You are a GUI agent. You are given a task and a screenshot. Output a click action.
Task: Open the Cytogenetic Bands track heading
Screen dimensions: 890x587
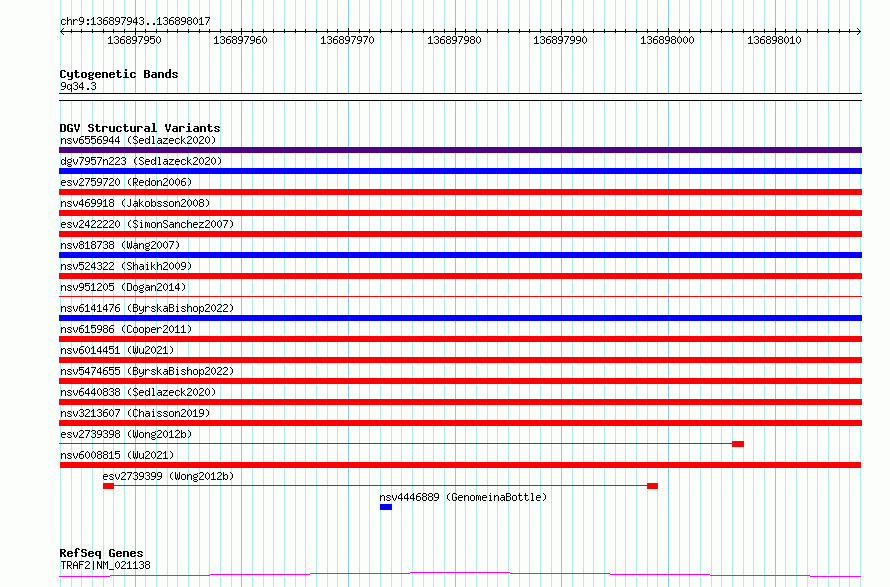click(119, 74)
